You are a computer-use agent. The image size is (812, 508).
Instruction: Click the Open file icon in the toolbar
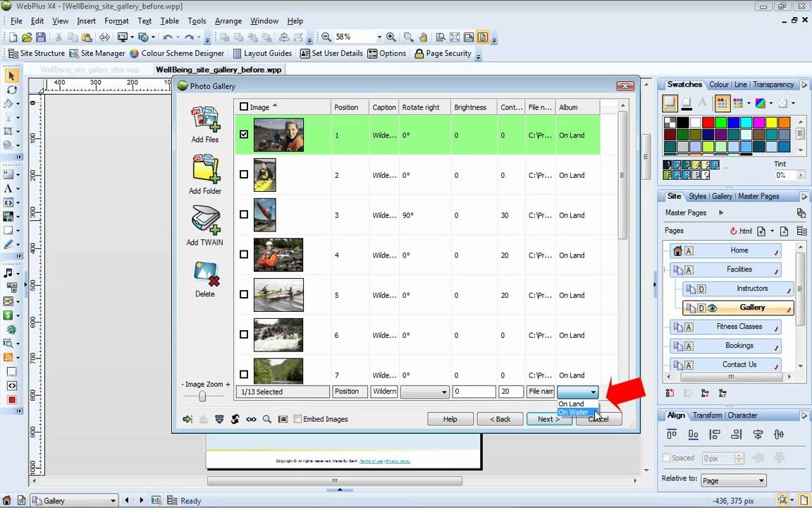[x=27, y=37]
